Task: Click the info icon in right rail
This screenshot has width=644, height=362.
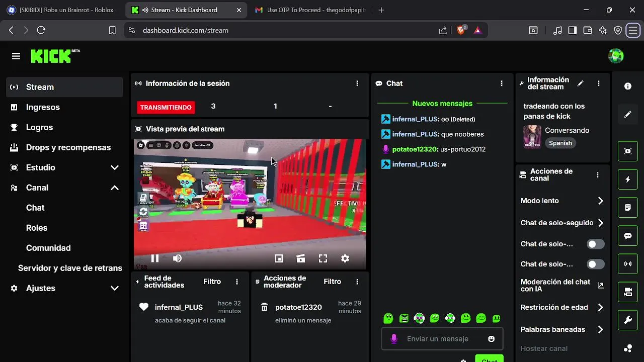Action: [628, 86]
